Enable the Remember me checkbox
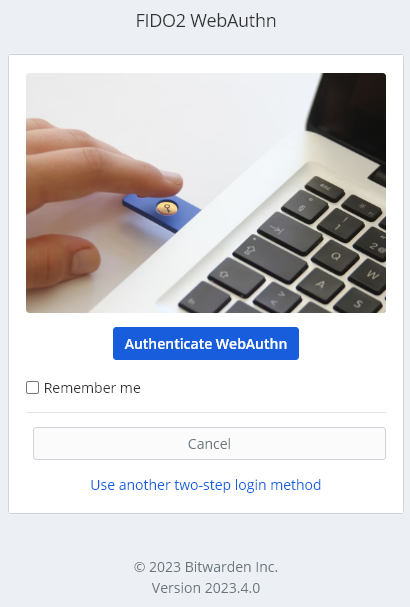 pos(33,388)
